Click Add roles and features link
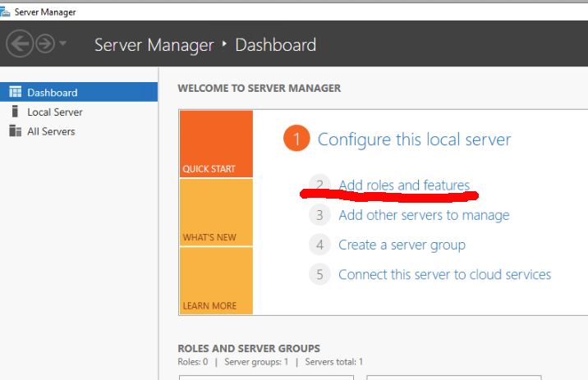588x380 pixels. click(x=404, y=185)
